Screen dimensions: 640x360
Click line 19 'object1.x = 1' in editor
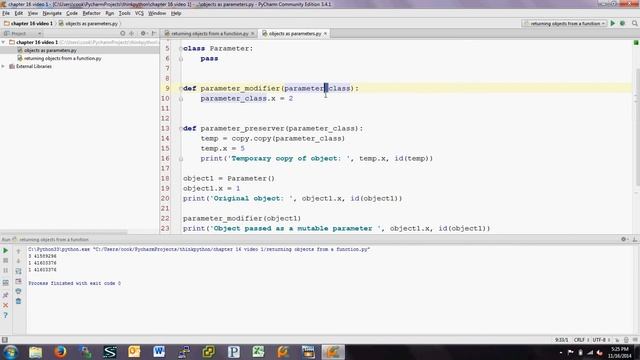[211, 189]
